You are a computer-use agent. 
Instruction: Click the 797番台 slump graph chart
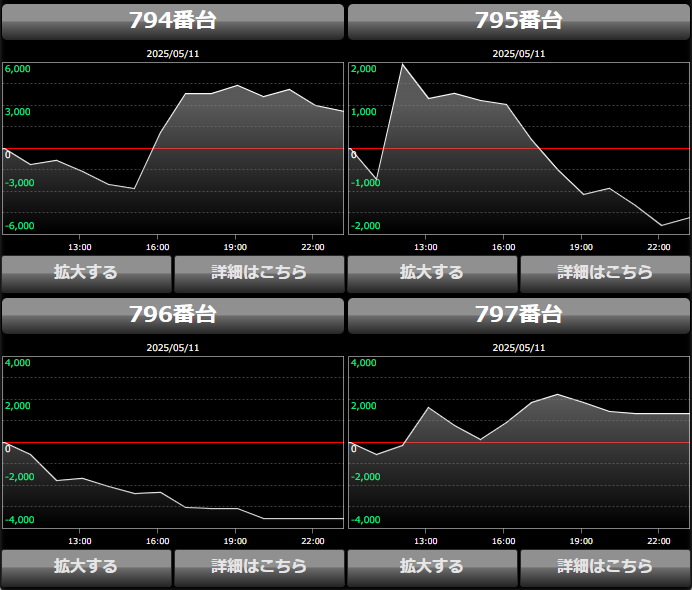click(x=519, y=442)
